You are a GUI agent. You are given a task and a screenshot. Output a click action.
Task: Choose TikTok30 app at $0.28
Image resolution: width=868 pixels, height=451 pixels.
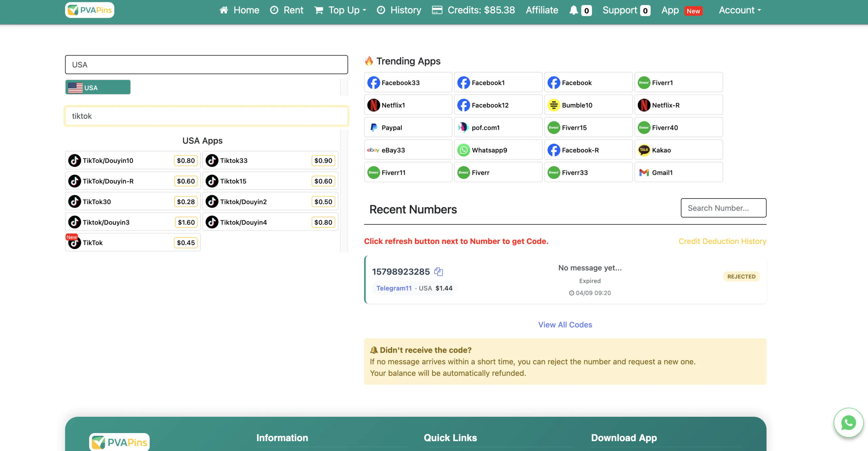pos(133,202)
